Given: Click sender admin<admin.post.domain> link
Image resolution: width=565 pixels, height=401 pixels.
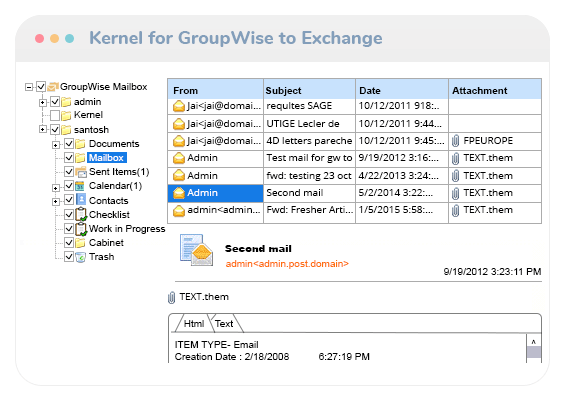Looking at the screenshot, I should click(287, 264).
